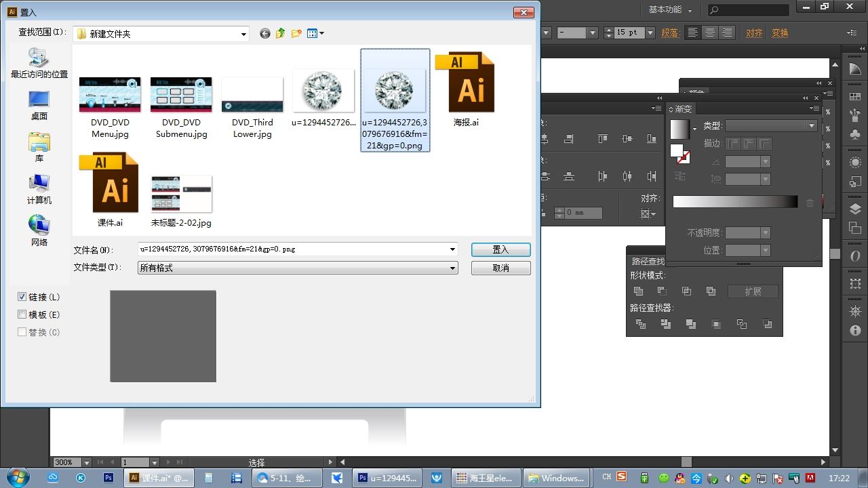Open the 海王星ele... taskbar window
Viewport: 868px width, 488px height.
click(486, 478)
